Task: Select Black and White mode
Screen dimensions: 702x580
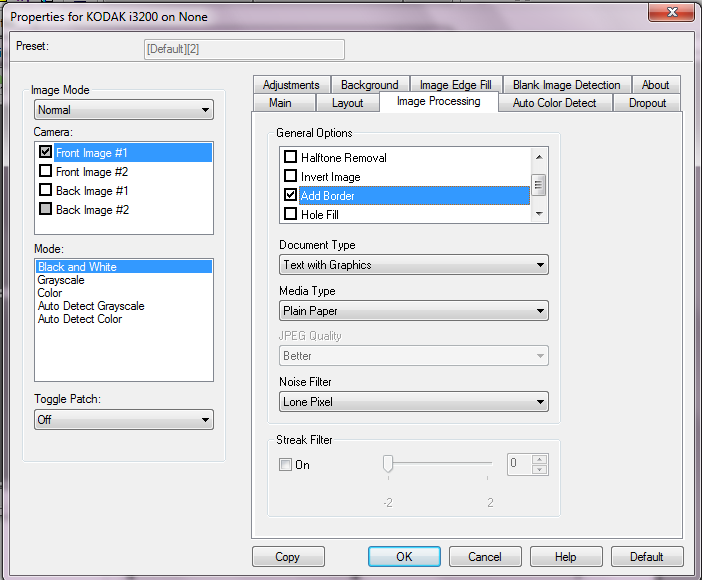Action: pyautogui.click(x=124, y=267)
